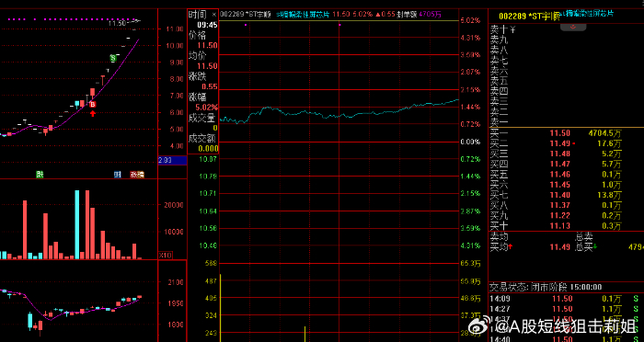Click the green 跌 event tag
The width and height of the screenshot is (644, 342).
[40, 175]
